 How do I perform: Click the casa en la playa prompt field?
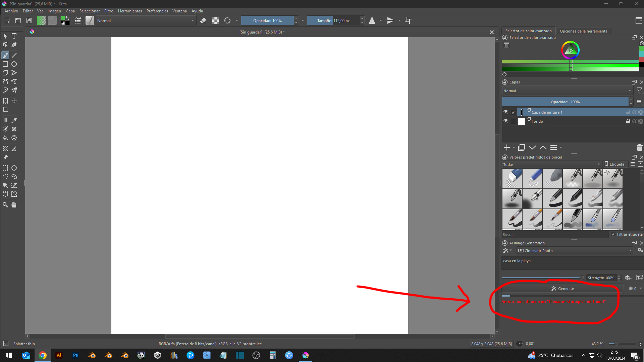[x=570, y=263]
